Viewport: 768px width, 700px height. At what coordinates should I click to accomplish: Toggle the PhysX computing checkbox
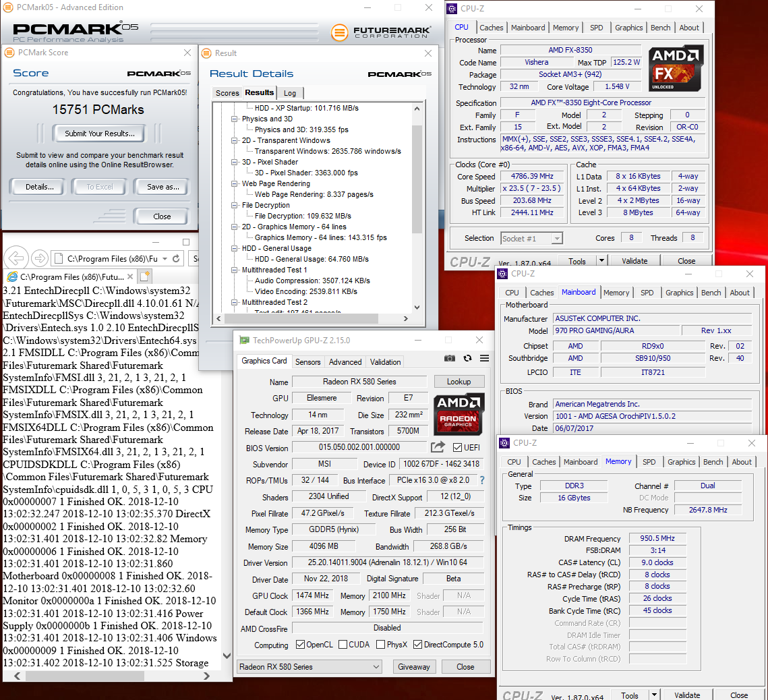point(380,645)
